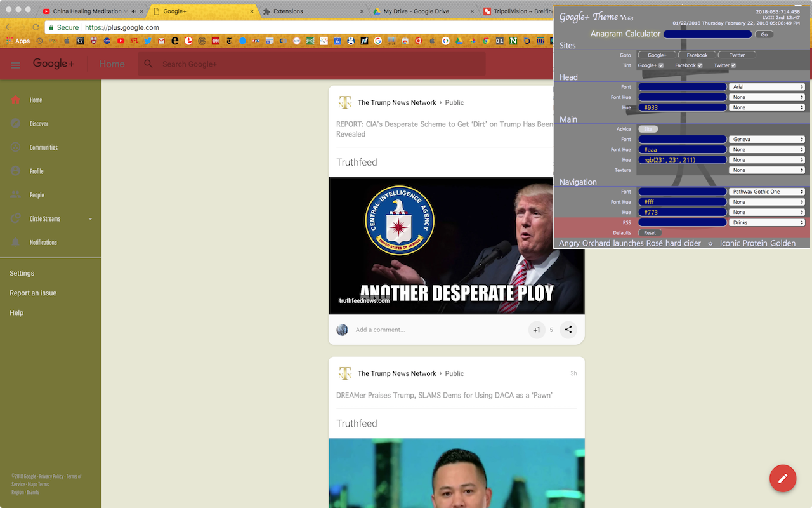Image resolution: width=812 pixels, height=508 pixels.
Task: Click the Main Font Hue #aaa field
Action: click(683, 150)
